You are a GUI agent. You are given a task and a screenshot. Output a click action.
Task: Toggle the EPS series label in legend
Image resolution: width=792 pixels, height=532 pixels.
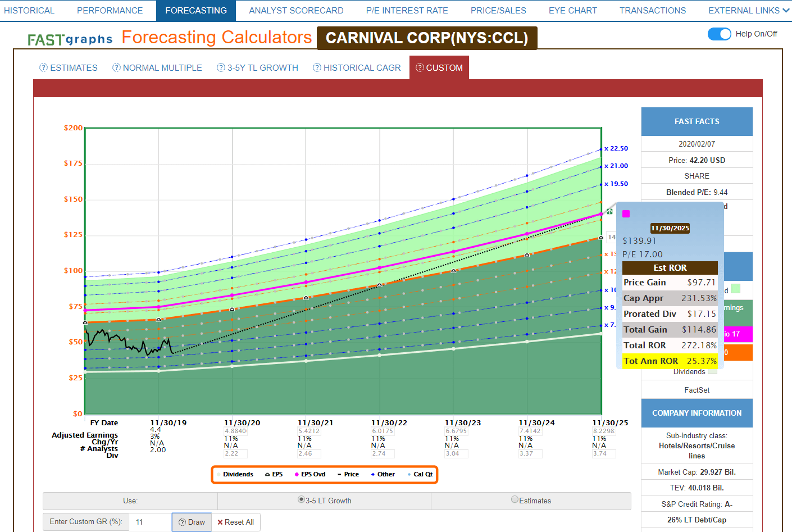click(277, 475)
